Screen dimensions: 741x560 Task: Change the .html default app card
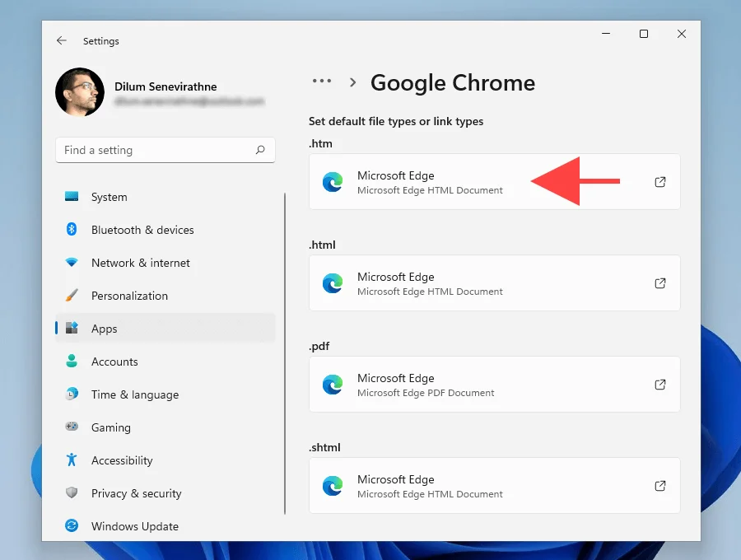494,283
